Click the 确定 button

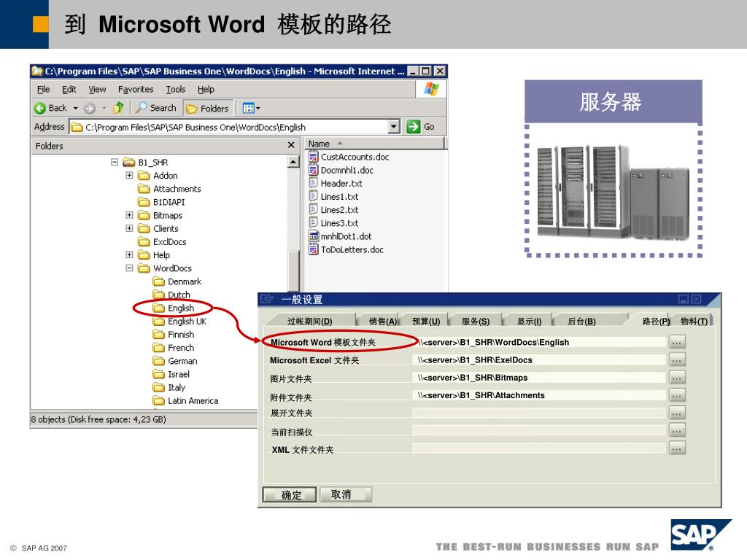coord(290,495)
